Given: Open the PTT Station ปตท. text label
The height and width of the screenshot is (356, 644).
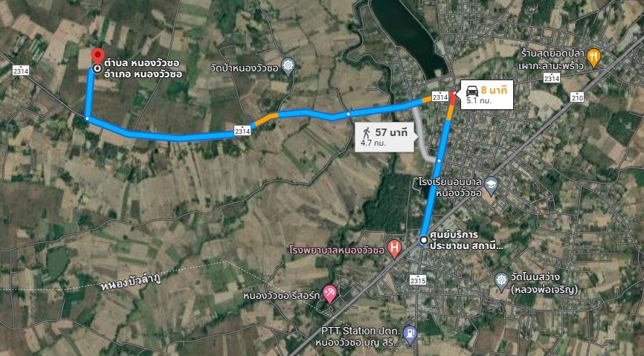Looking at the screenshot, I should point(360,331).
